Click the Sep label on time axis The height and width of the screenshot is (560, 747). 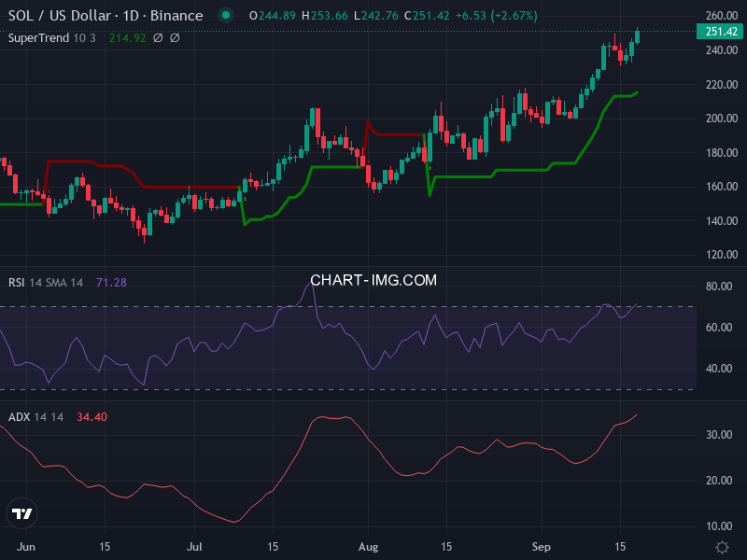pos(542,546)
